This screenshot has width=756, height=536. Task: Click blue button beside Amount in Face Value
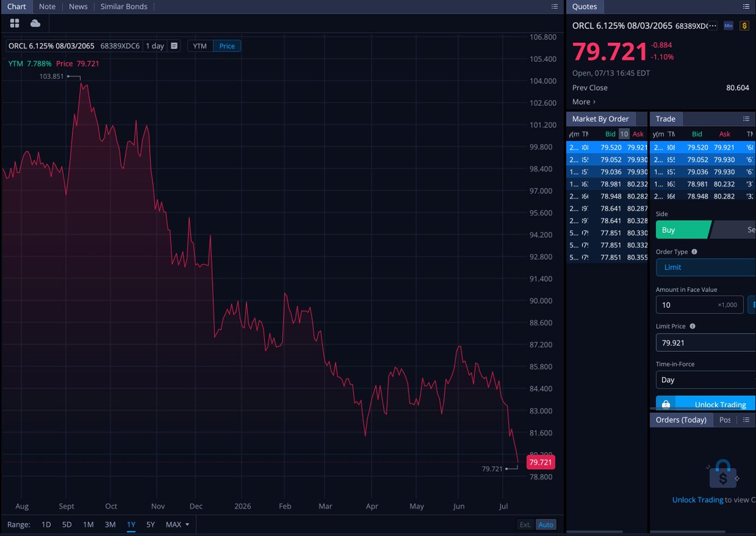pyautogui.click(x=752, y=305)
